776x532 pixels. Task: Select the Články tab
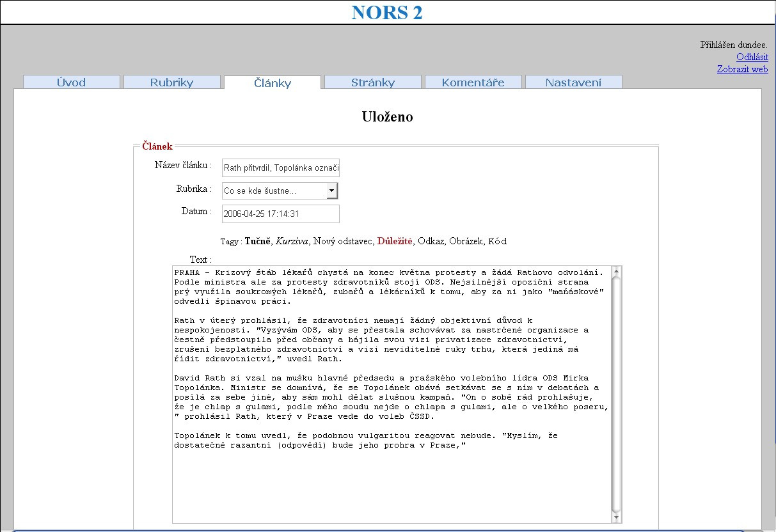(273, 82)
